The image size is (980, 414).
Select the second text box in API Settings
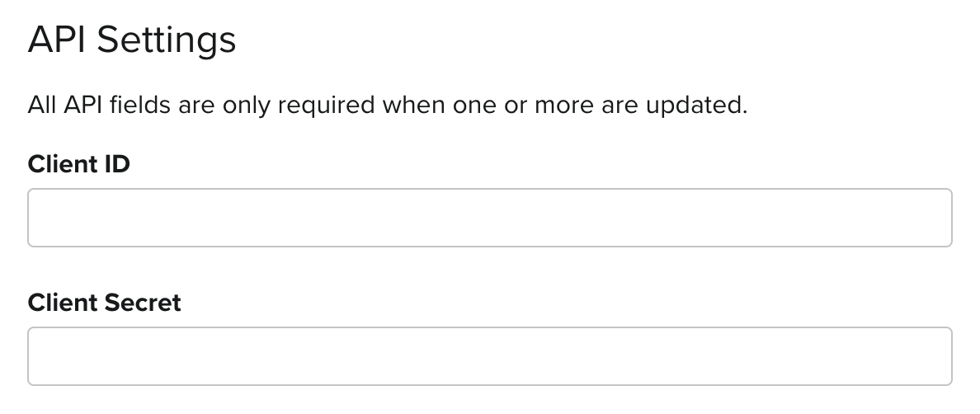pyautogui.click(x=490, y=356)
